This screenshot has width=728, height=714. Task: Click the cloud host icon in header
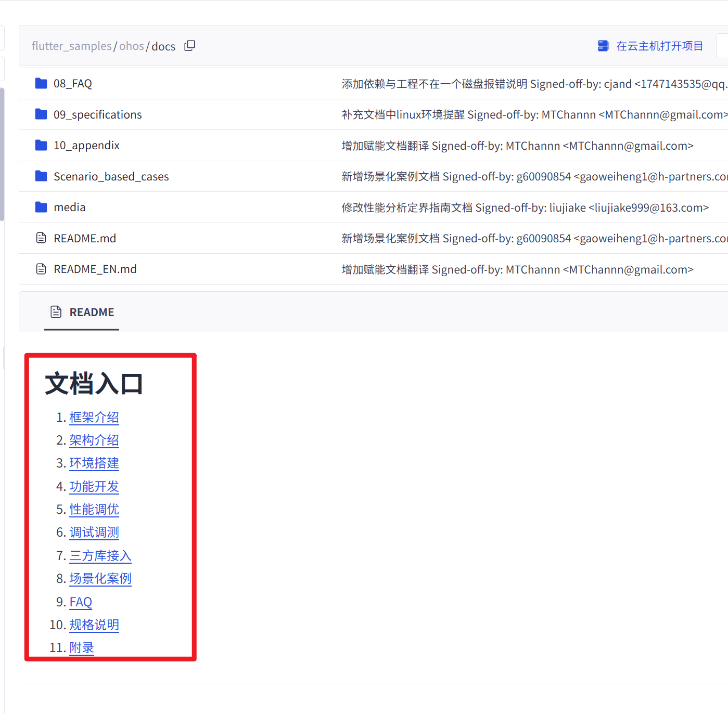[603, 46]
